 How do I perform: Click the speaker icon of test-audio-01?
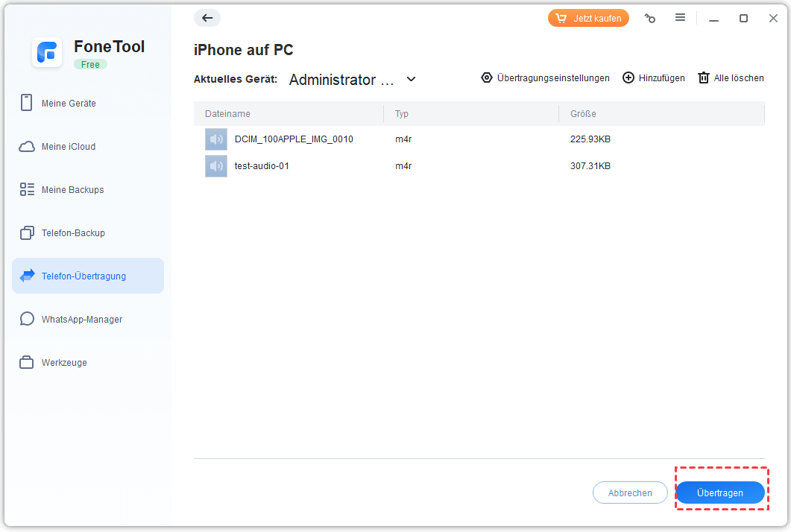[x=216, y=166]
